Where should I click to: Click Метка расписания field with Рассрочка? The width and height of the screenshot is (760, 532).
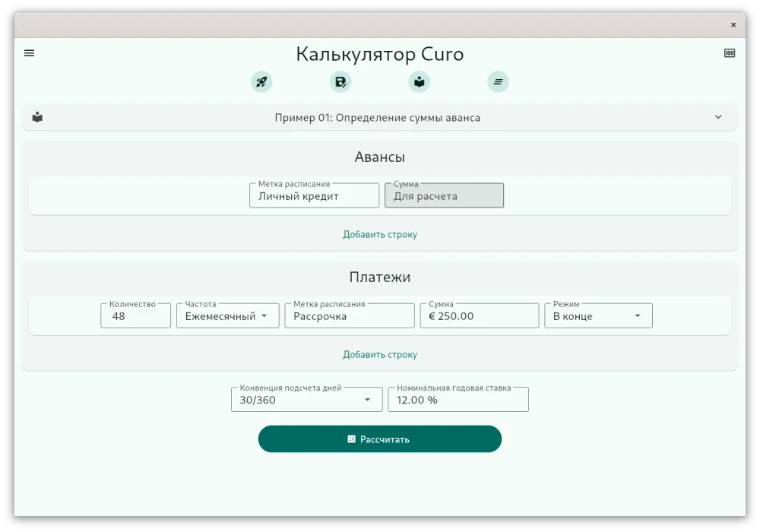(x=350, y=316)
